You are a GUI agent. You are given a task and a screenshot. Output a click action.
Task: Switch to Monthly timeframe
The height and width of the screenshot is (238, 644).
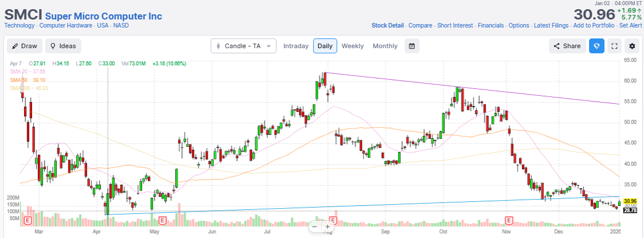tap(385, 46)
